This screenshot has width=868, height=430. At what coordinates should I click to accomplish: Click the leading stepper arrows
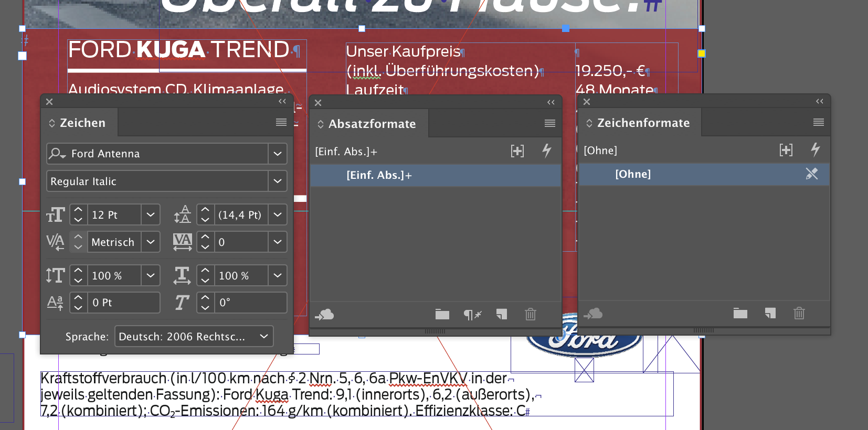(205, 214)
